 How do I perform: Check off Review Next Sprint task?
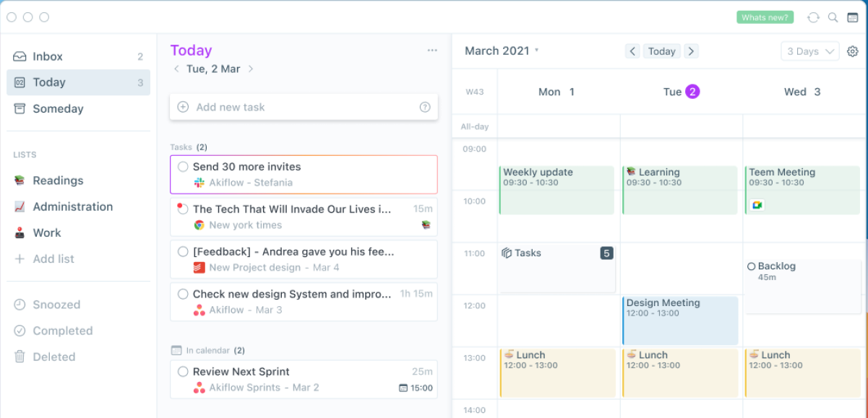tap(183, 372)
